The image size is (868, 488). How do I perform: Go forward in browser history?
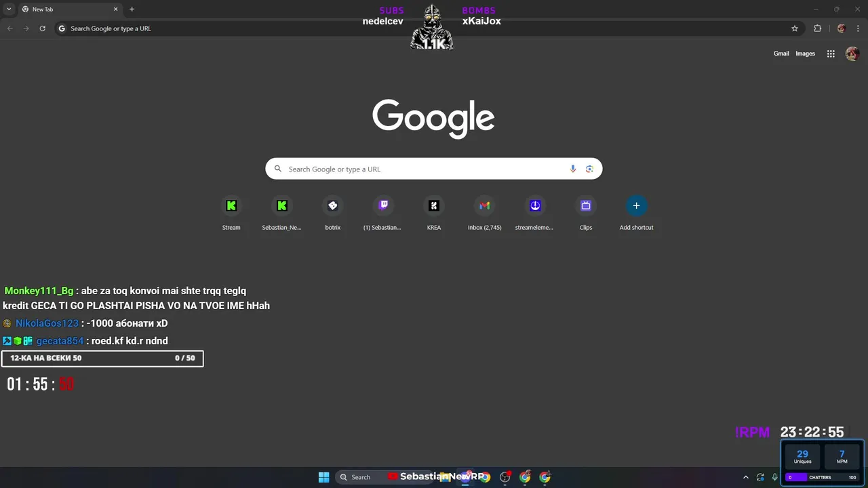point(26,28)
